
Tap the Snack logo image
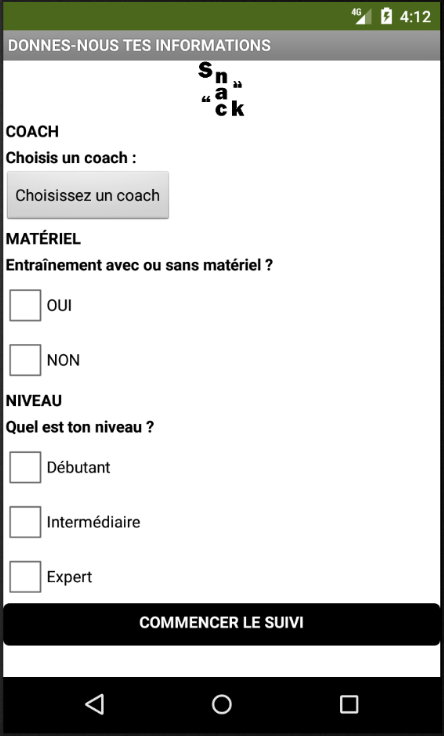pyautogui.click(x=222, y=89)
